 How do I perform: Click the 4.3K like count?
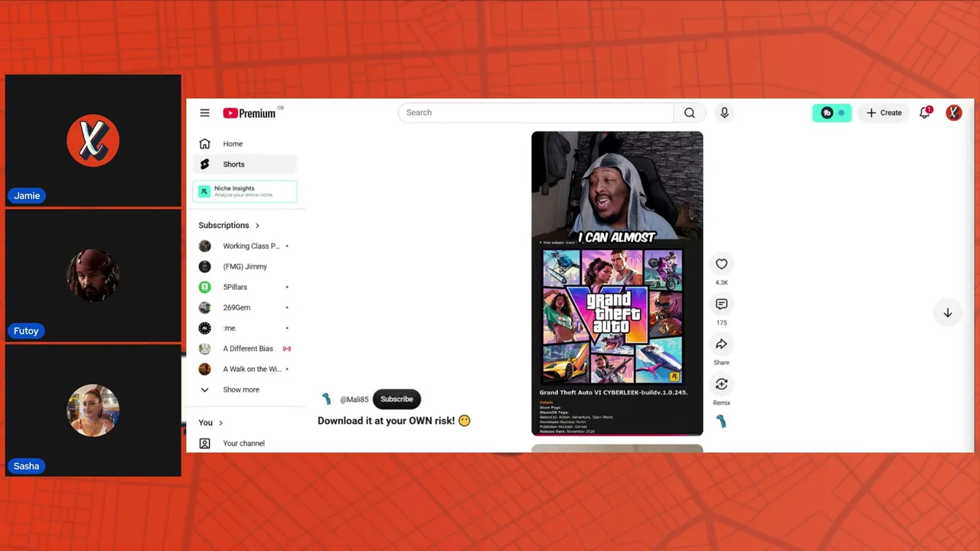click(x=721, y=282)
